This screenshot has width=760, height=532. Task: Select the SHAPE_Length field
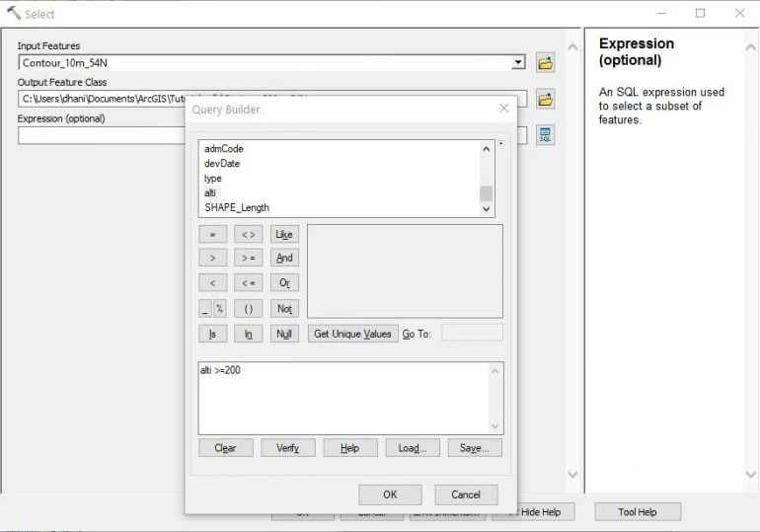click(x=237, y=208)
